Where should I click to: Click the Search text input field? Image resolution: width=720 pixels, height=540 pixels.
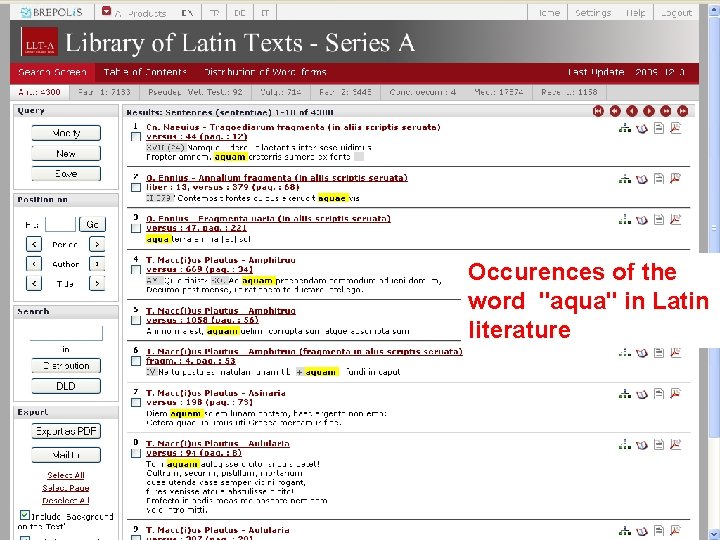66,333
